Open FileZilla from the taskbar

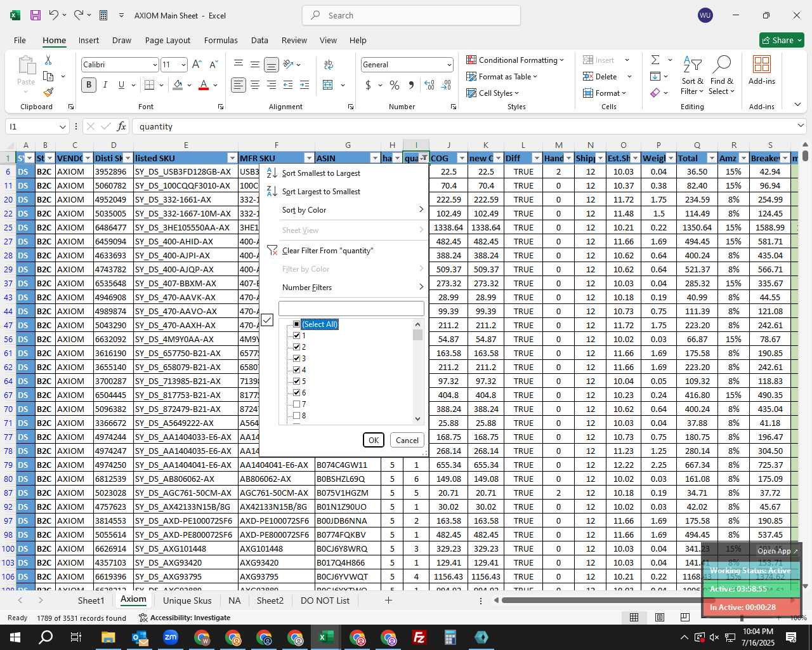pyautogui.click(x=419, y=637)
